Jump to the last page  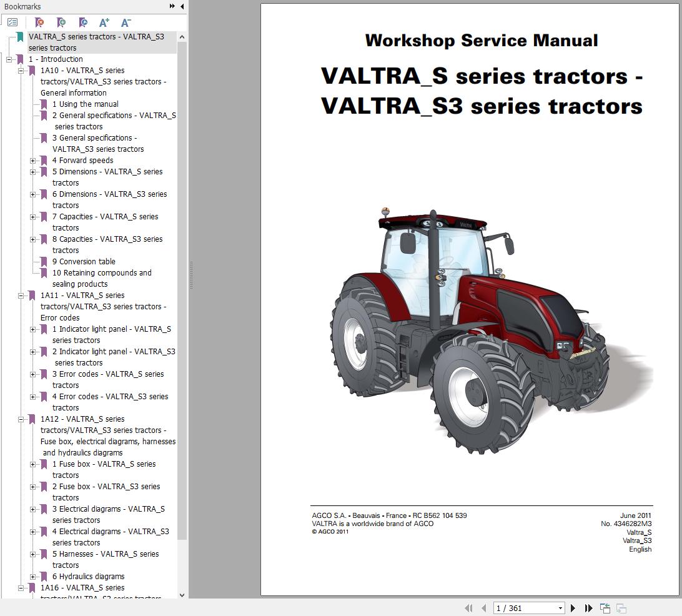(x=588, y=608)
